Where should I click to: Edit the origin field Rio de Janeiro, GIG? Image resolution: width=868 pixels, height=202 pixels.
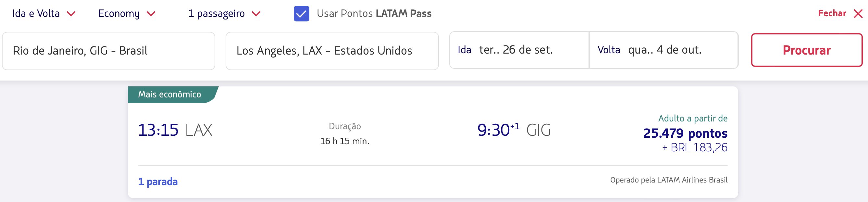pos(108,51)
